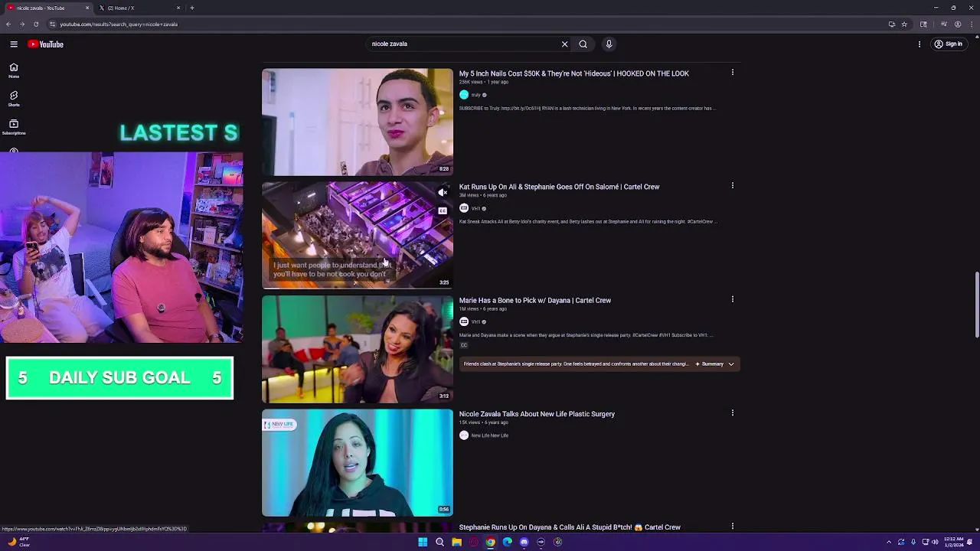Screen dimensions: 980x551
Task: Open File Explorer from taskbar
Action: point(456,542)
